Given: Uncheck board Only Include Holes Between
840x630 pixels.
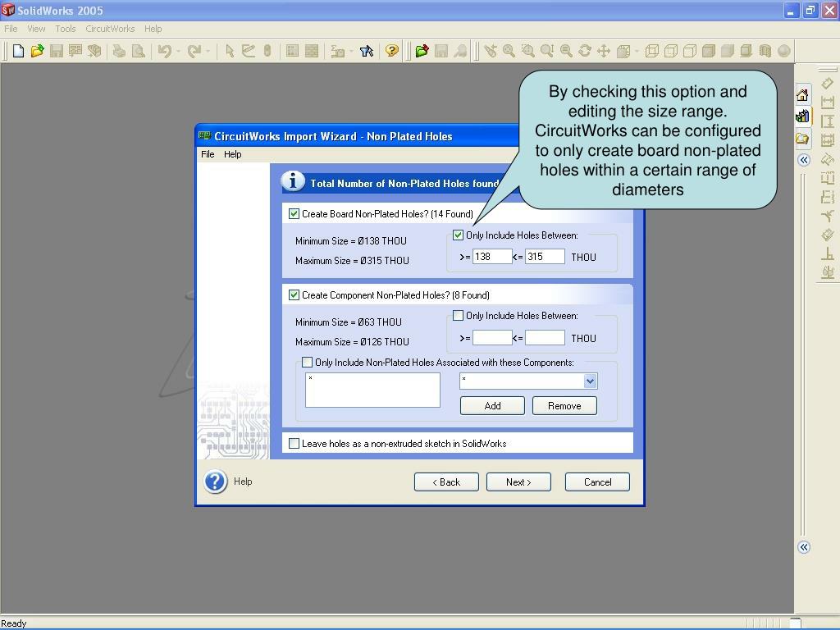Looking at the screenshot, I should 458,235.
